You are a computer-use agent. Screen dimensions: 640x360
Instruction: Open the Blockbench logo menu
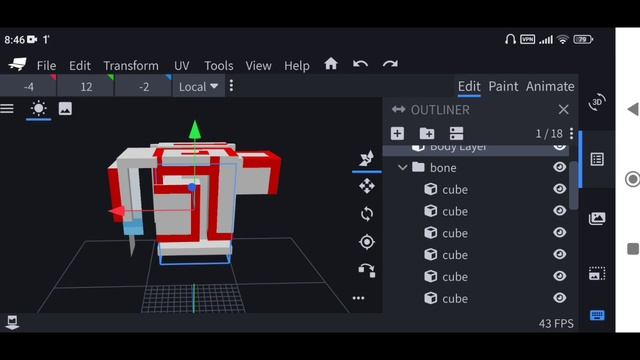17,64
